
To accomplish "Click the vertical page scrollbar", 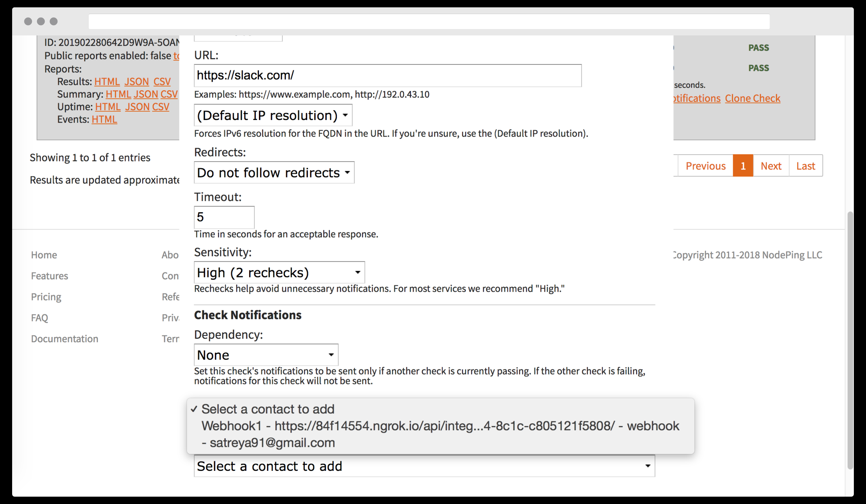I will [x=850, y=340].
